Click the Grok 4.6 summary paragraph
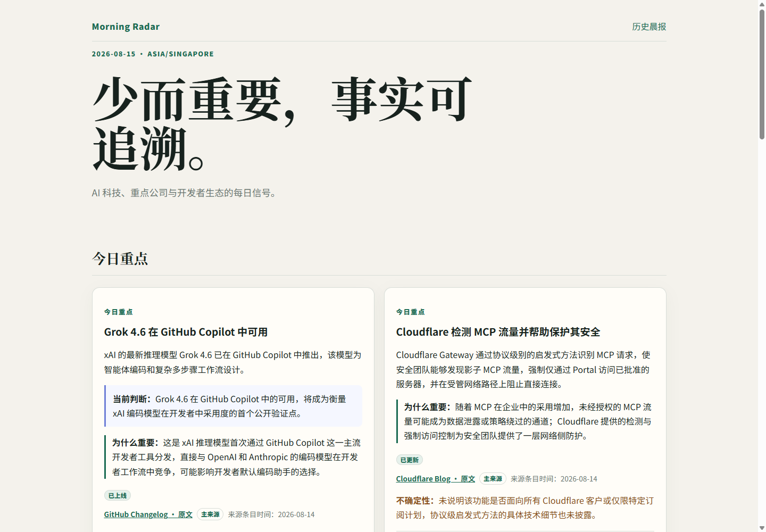This screenshot has width=766, height=532. click(234, 362)
